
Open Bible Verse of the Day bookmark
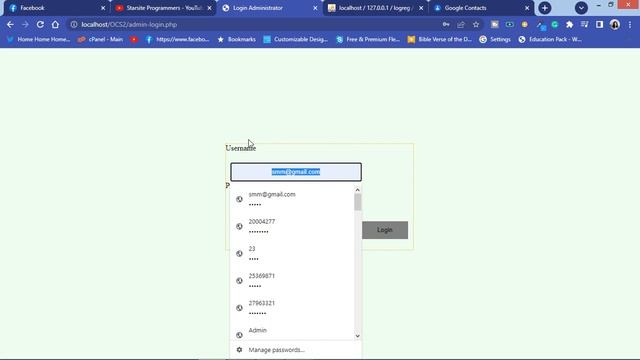[x=440, y=40]
